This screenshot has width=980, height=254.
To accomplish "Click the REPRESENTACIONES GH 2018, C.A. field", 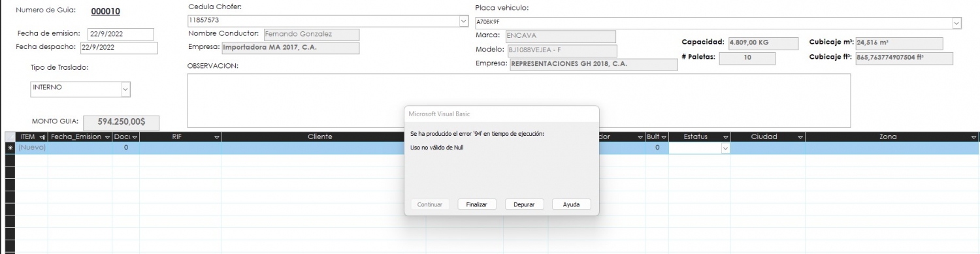I will click(x=593, y=65).
